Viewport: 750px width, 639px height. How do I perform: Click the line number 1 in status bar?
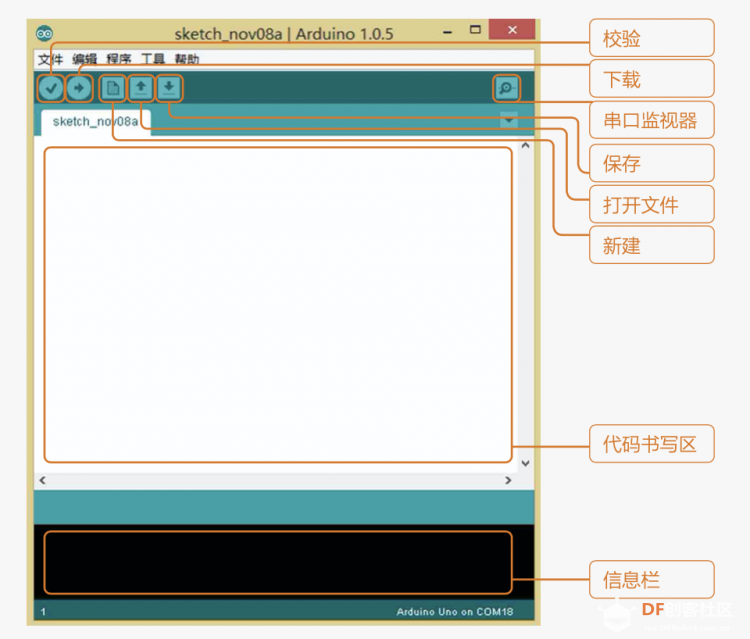(43, 612)
